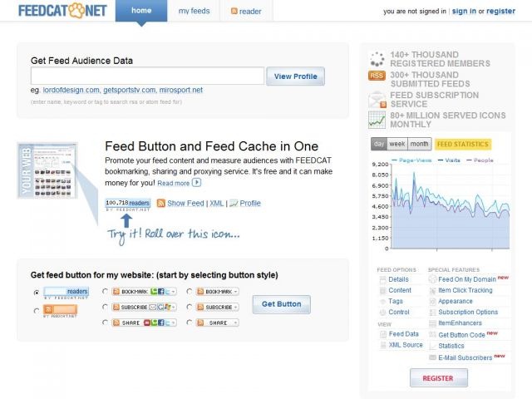
Task: Click the chart icon next to Profile
Action: point(234,203)
